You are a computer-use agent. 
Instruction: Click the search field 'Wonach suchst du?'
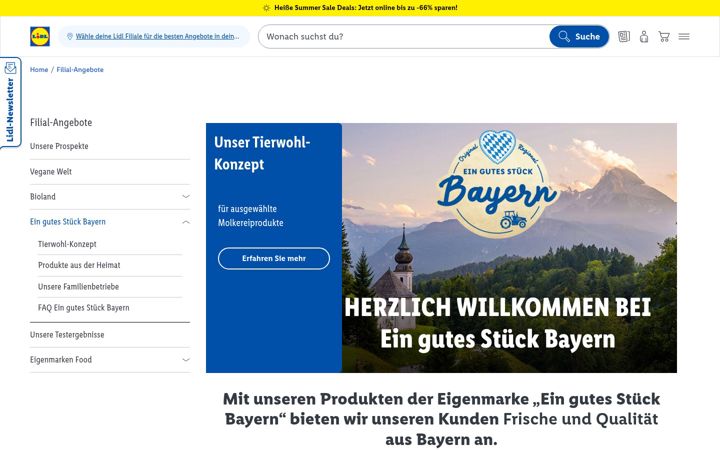pos(404,36)
